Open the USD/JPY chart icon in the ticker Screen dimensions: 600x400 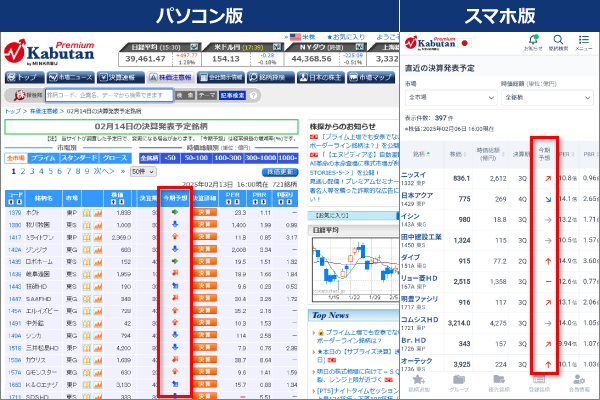277,47
